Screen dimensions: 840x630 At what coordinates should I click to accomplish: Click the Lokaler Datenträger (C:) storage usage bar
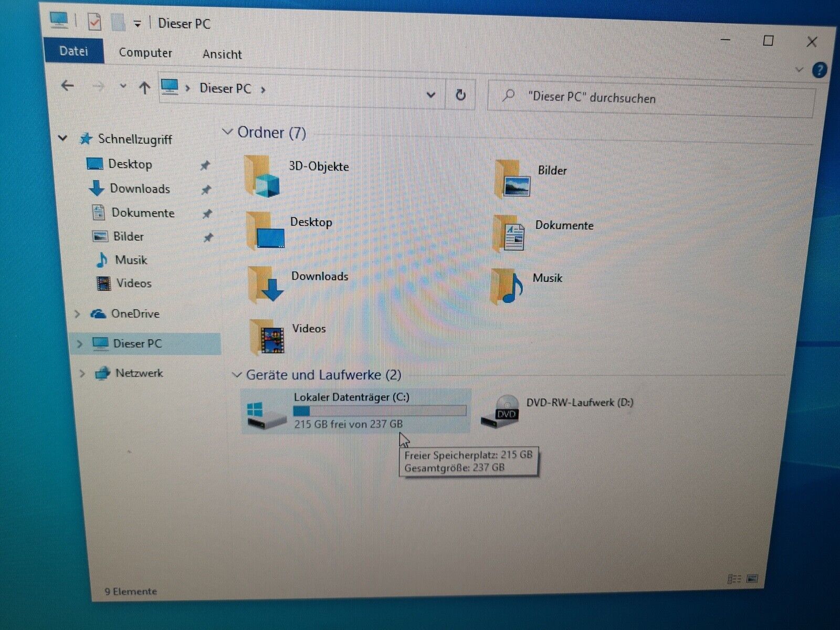pyautogui.click(x=380, y=411)
